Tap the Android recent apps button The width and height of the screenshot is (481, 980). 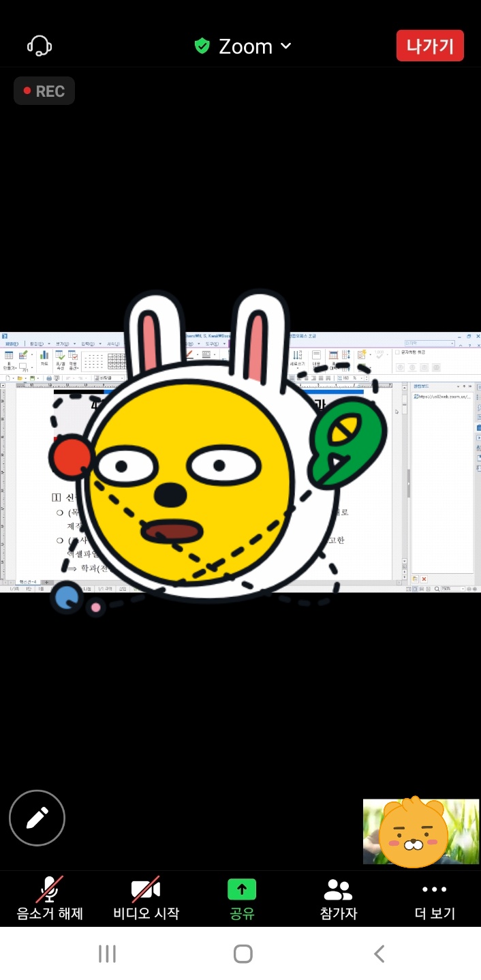[x=107, y=953]
